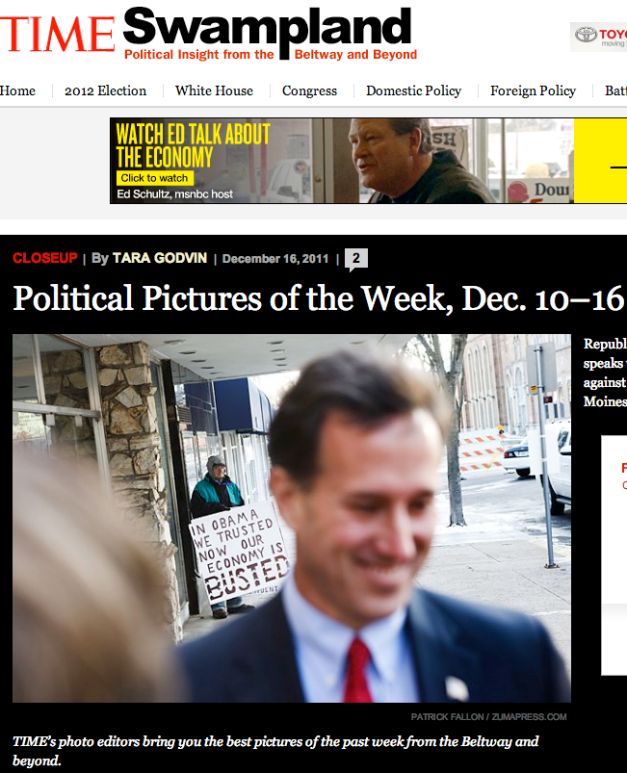
Task: Click the Swampland blog title logo
Action: [x=267, y=27]
